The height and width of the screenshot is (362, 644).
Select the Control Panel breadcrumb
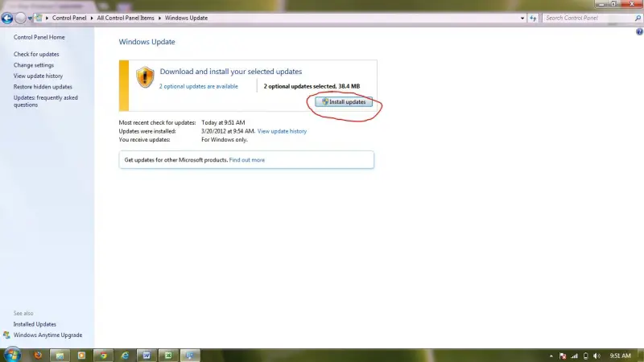tap(69, 18)
